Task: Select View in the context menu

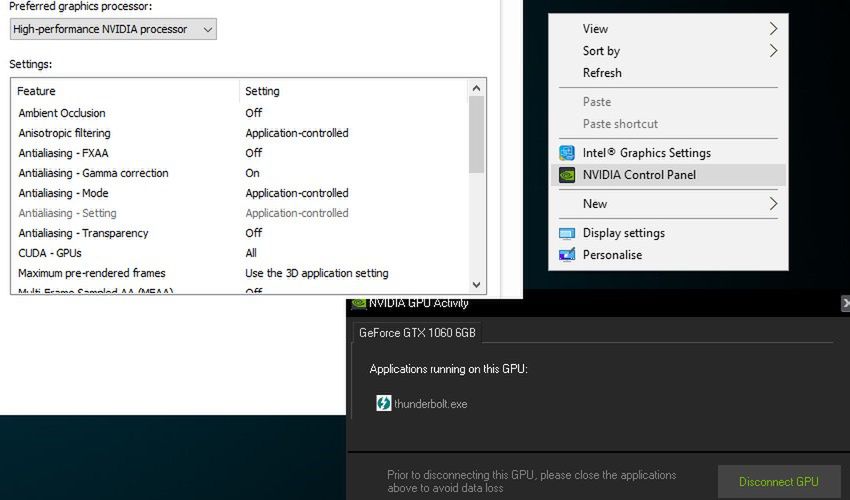Action: [x=668, y=29]
